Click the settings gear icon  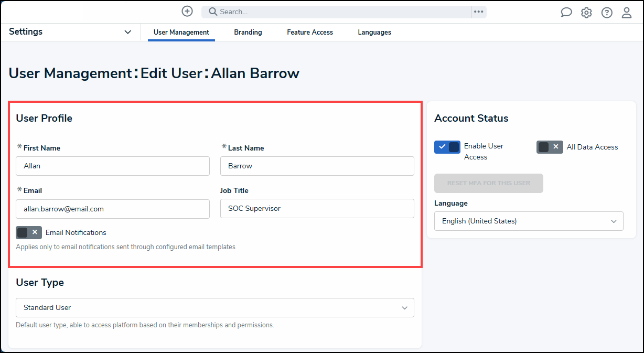[586, 13]
